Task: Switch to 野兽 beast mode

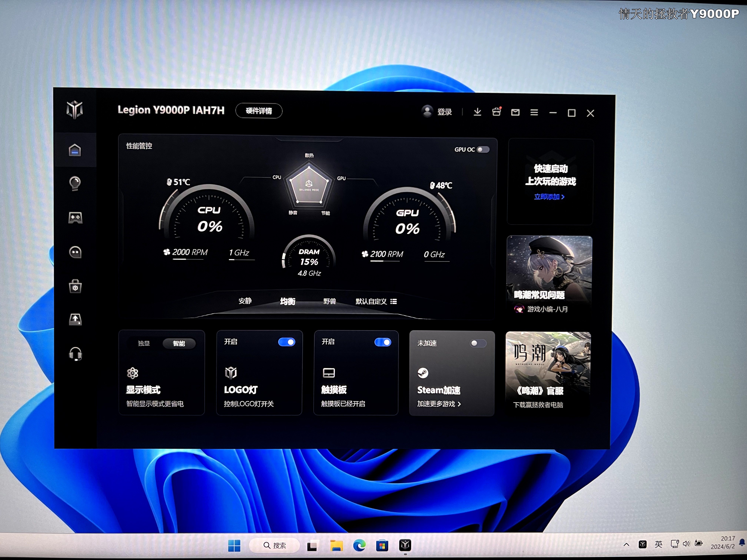Action: coord(329,301)
